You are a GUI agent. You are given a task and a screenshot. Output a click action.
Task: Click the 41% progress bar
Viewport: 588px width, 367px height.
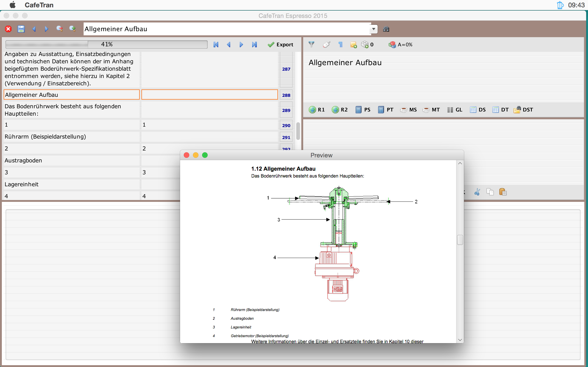point(106,44)
